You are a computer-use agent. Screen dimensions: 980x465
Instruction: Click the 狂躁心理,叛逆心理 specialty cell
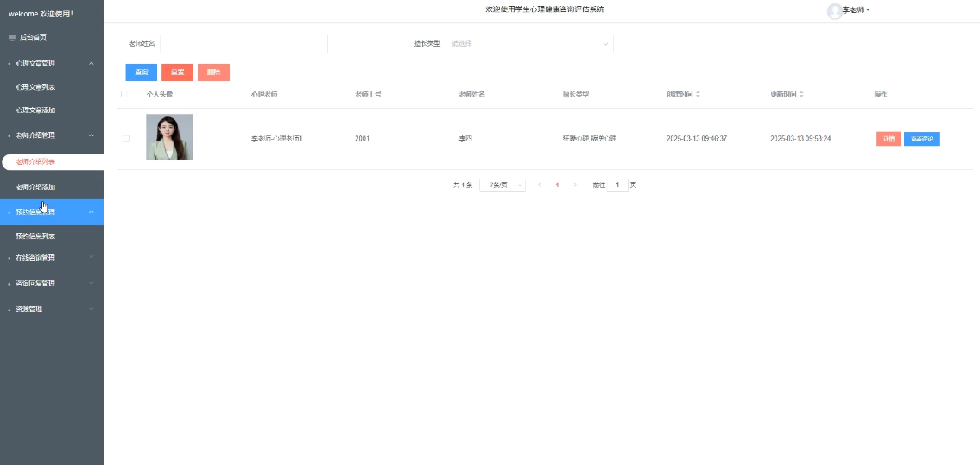pos(590,139)
